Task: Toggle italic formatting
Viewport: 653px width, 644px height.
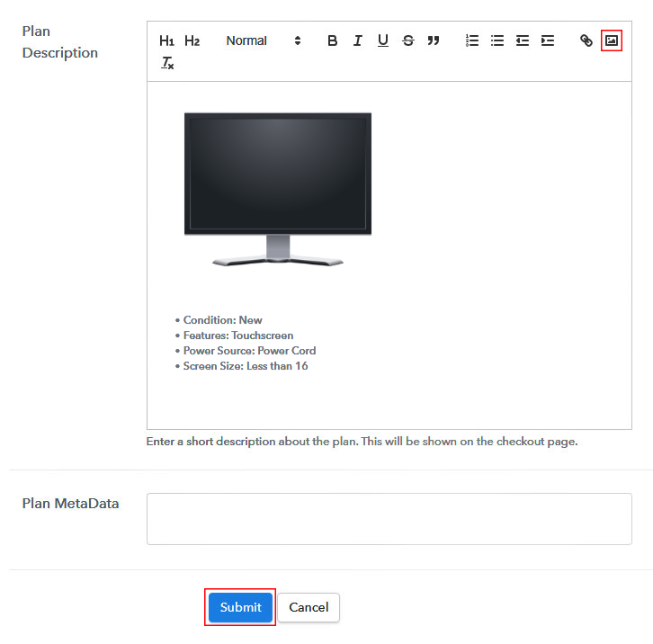Action: coord(357,40)
